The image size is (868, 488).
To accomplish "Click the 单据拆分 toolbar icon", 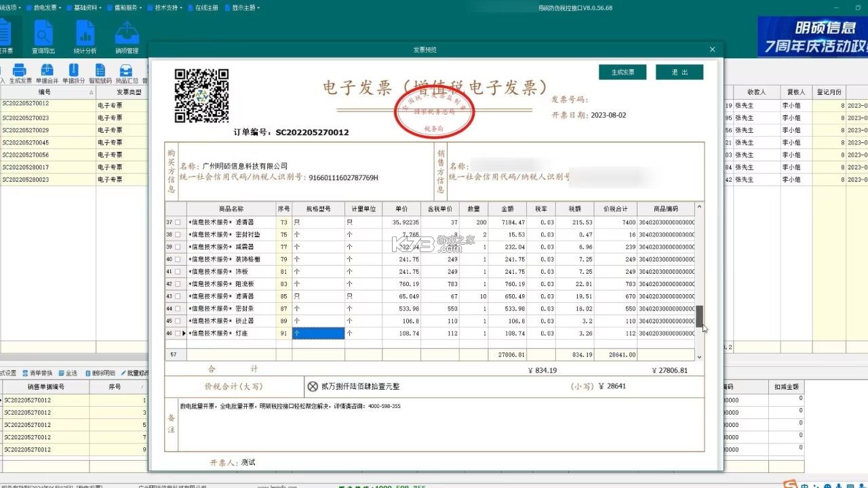I will click(73, 70).
